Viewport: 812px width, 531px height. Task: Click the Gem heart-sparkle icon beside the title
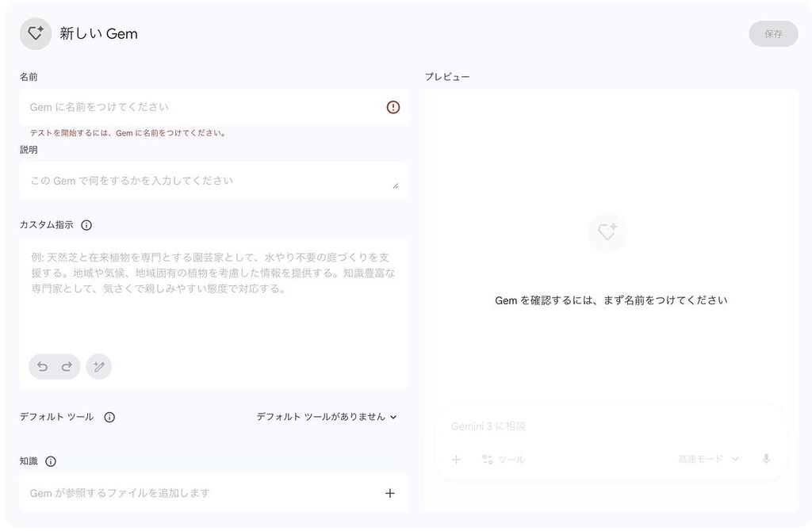coord(36,34)
